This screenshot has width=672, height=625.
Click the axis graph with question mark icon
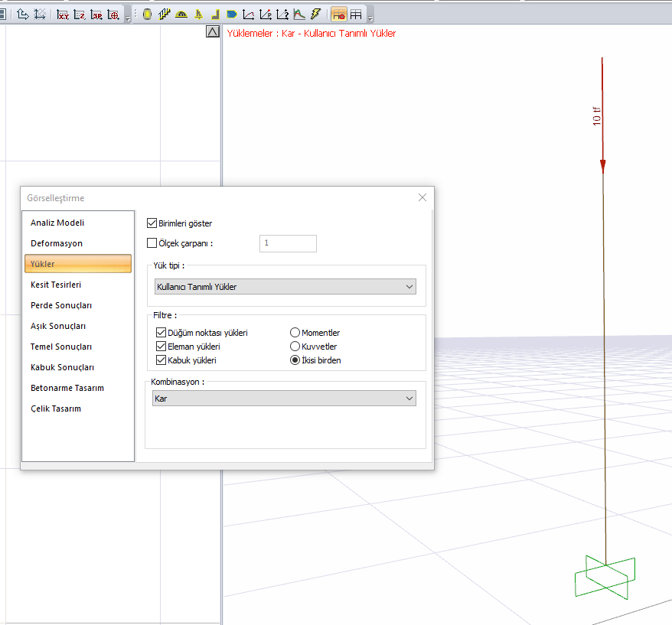click(x=282, y=15)
